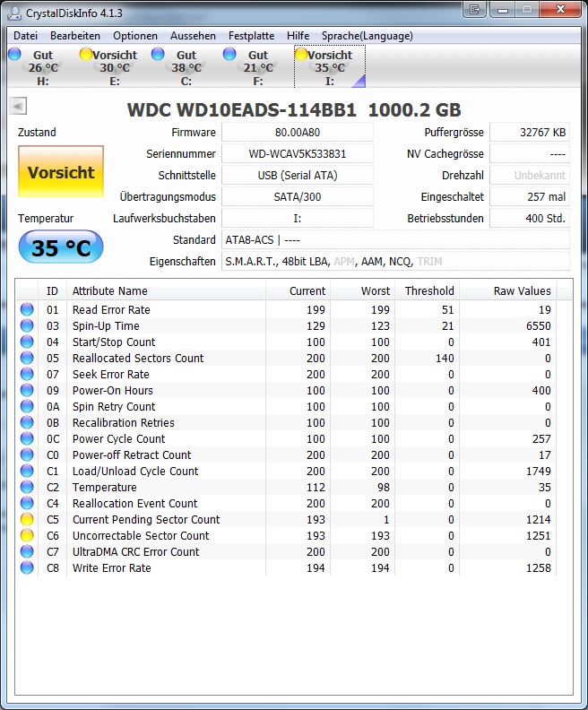Click raw value 1258 of Write Error Rate
Image resolution: width=588 pixels, height=710 pixels.
click(538, 567)
